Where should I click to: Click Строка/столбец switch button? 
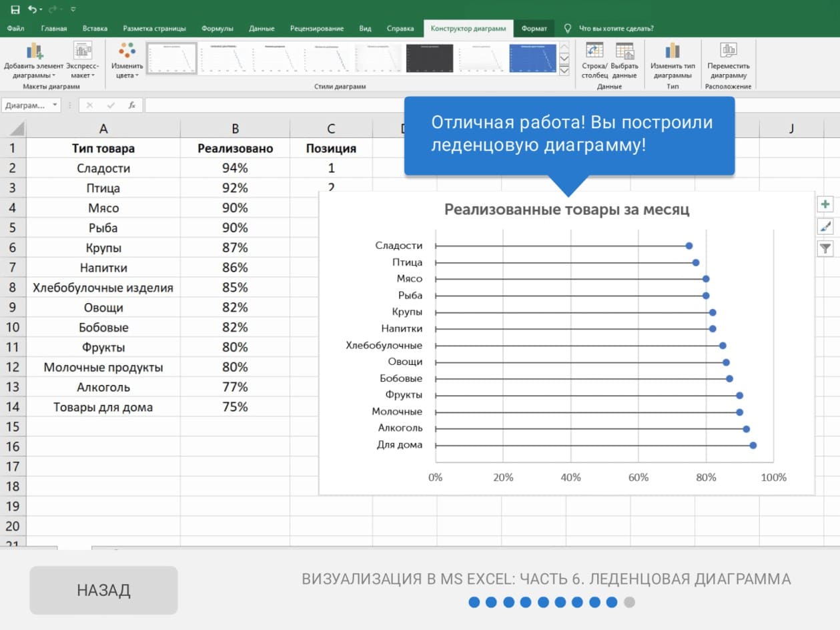594,61
